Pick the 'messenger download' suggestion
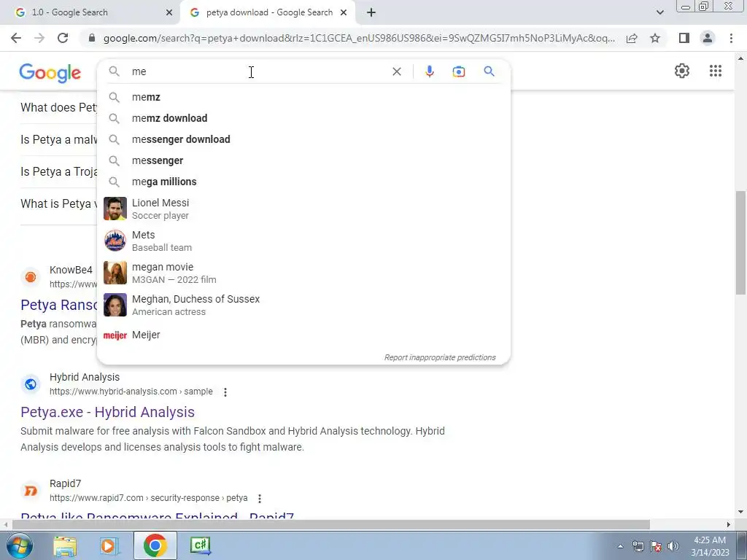 click(303, 139)
